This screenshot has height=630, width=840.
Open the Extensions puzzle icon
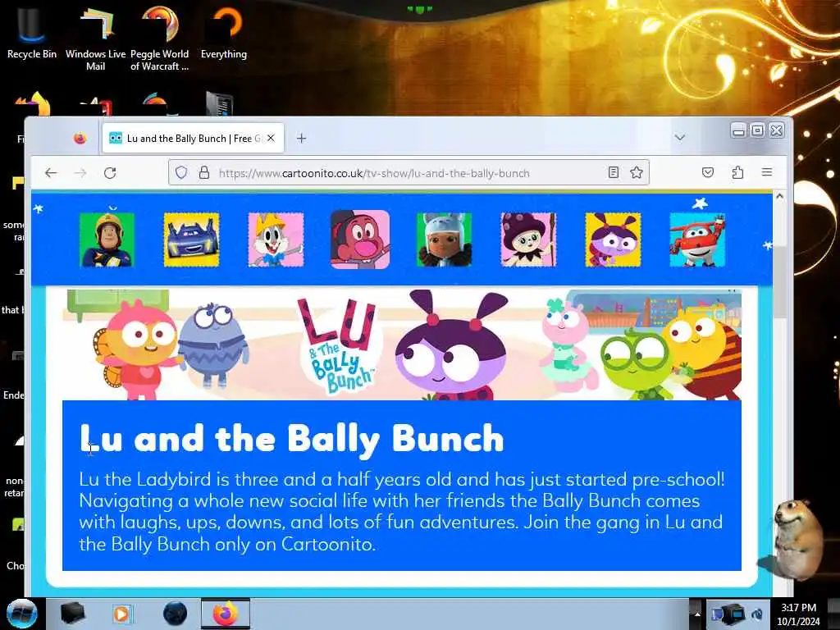coord(737,172)
